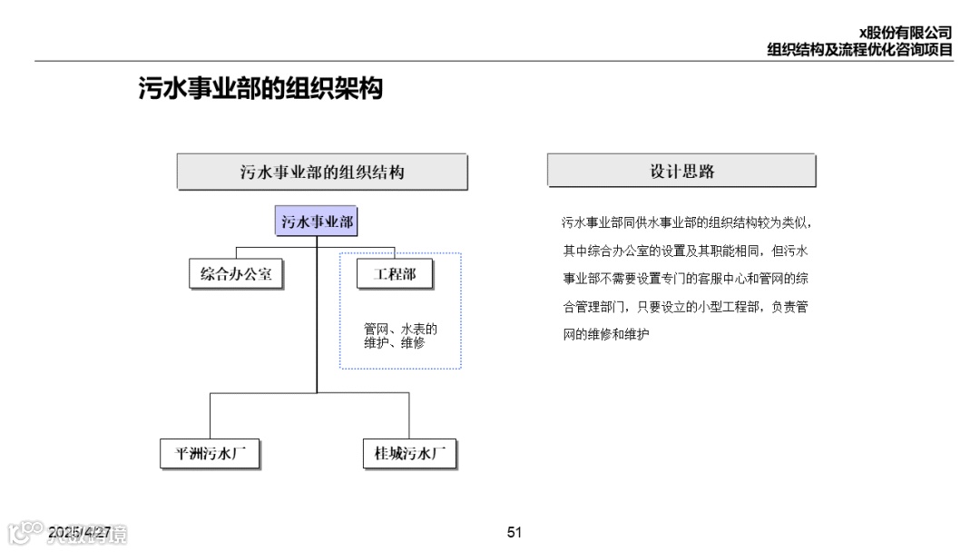980x552 pixels.
Task: Select the 设计思路 heading box
Action: [681, 171]
